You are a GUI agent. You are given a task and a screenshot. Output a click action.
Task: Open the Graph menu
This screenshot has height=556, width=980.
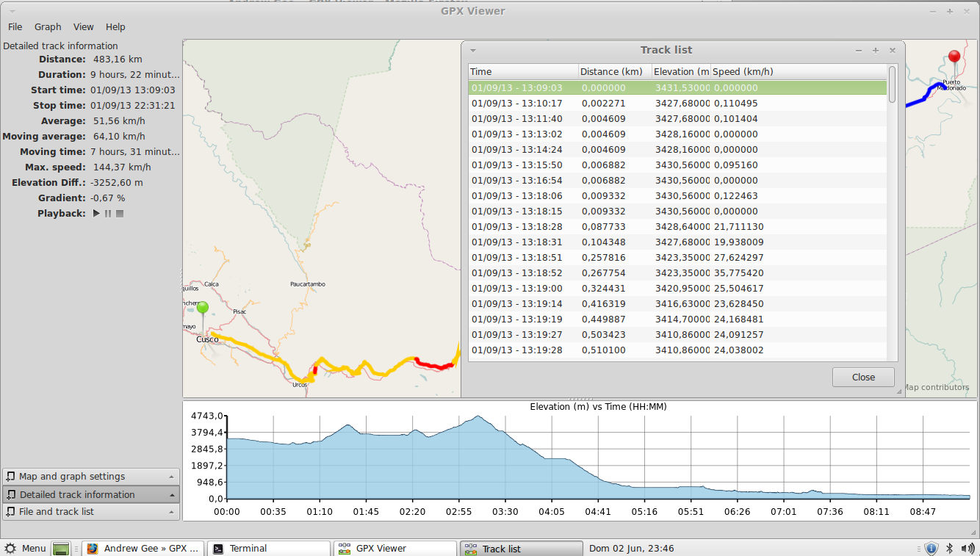(48, 27)
